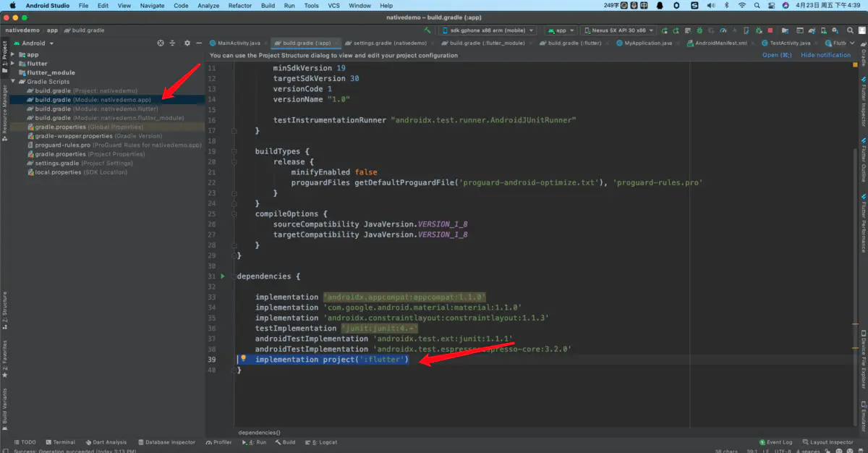Click the Search Everywhere magnifier icon
Image resolution: width=868 pixels, height=453 pixels.
[x=850, y=30]
